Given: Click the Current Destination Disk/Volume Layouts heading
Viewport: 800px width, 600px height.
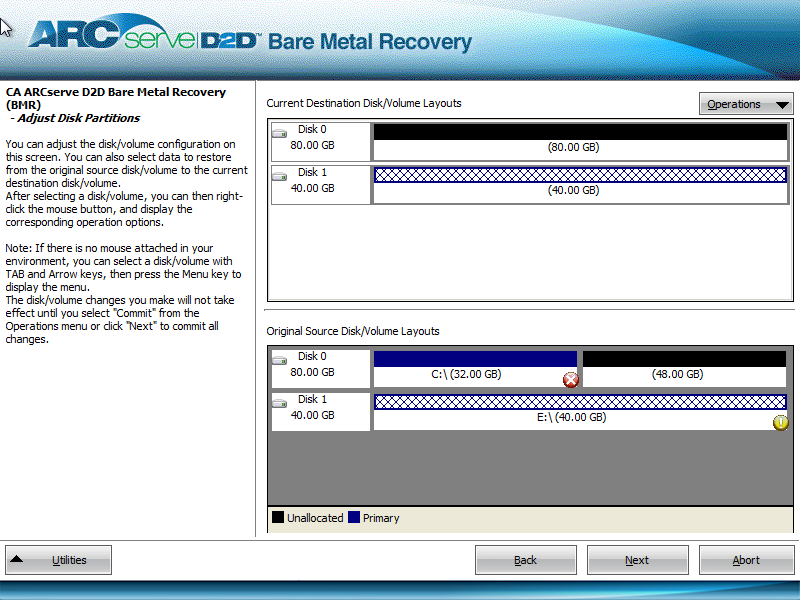Looking at the screenshot, I should click(x=364, y=103).
